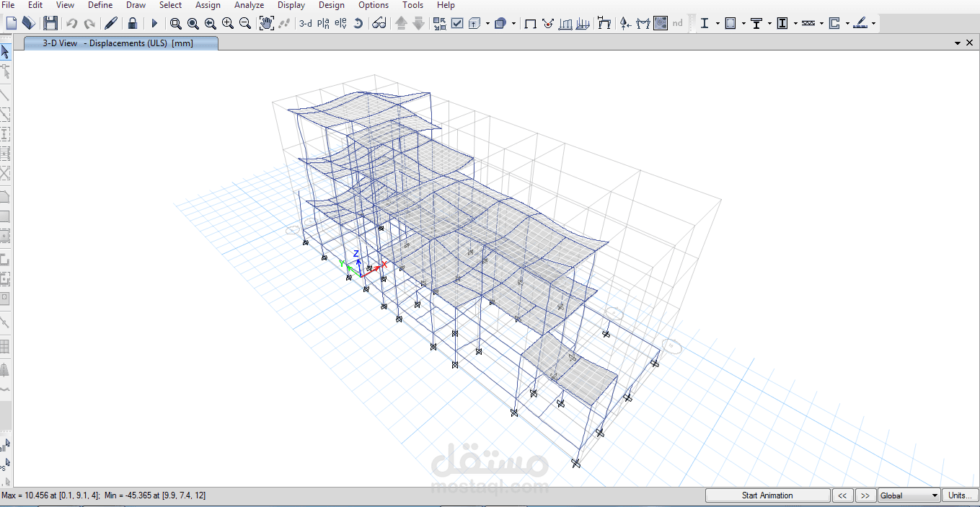Click the Move Up in List arrow
The height and width of the screenshot is (507, 980).
[402, 23]
